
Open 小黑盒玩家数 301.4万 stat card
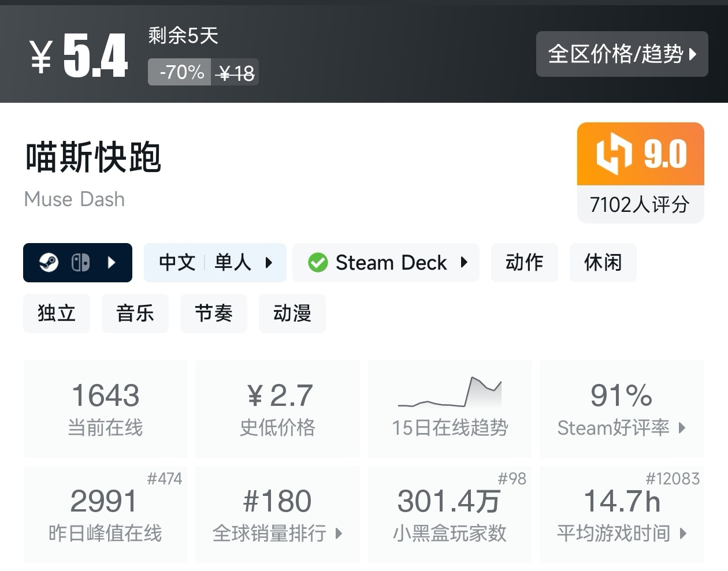pos(450,514)
